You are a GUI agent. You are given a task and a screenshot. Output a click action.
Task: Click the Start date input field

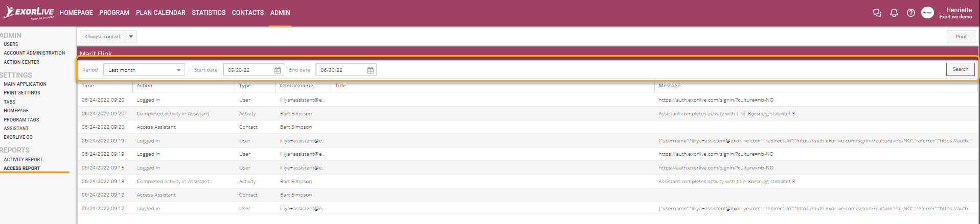pyautogui.click(x=249, y=70)
